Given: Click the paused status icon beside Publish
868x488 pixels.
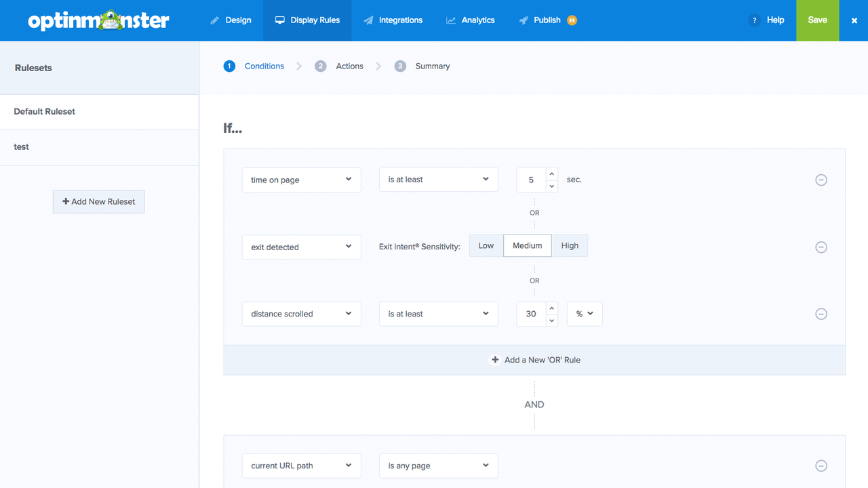Looking at the screenshot, I should [572, 20].
